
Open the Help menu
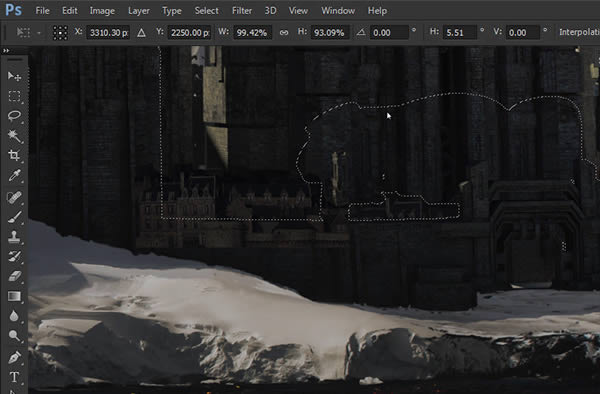tap(377, 11)
